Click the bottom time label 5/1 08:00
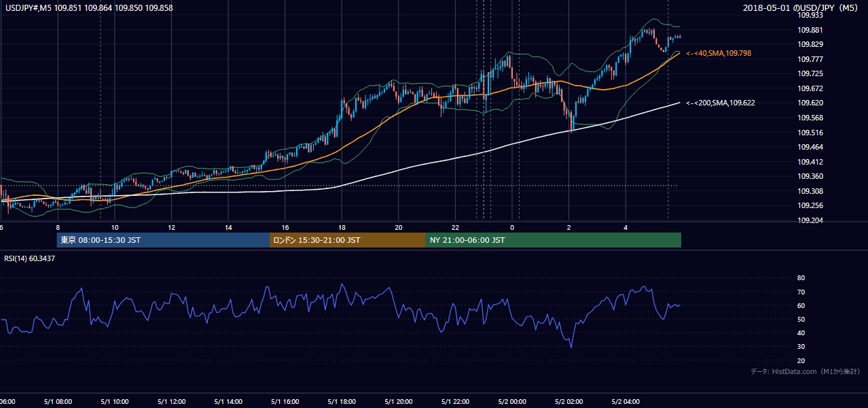Viewport: 868px width, 408px height. (58, 402)
